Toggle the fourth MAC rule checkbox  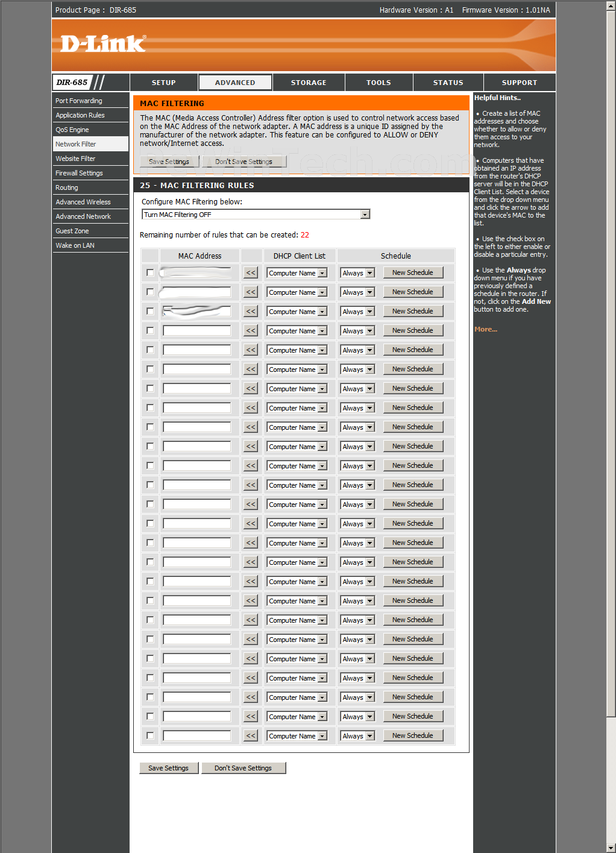(150, 331)
